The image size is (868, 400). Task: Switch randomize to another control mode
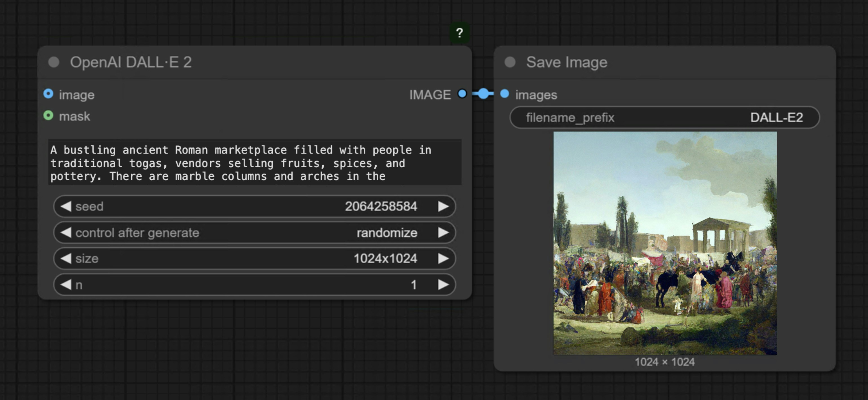point(387,233)
